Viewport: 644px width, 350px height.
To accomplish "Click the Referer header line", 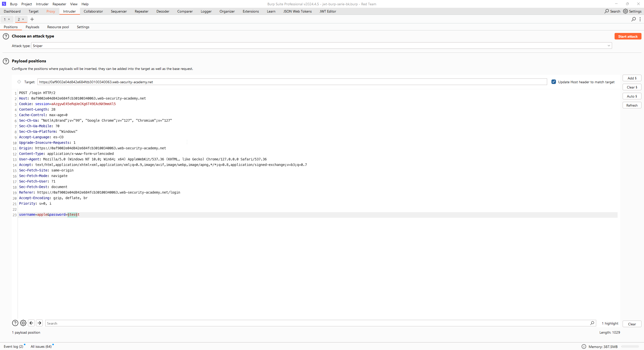I will 100,192.
